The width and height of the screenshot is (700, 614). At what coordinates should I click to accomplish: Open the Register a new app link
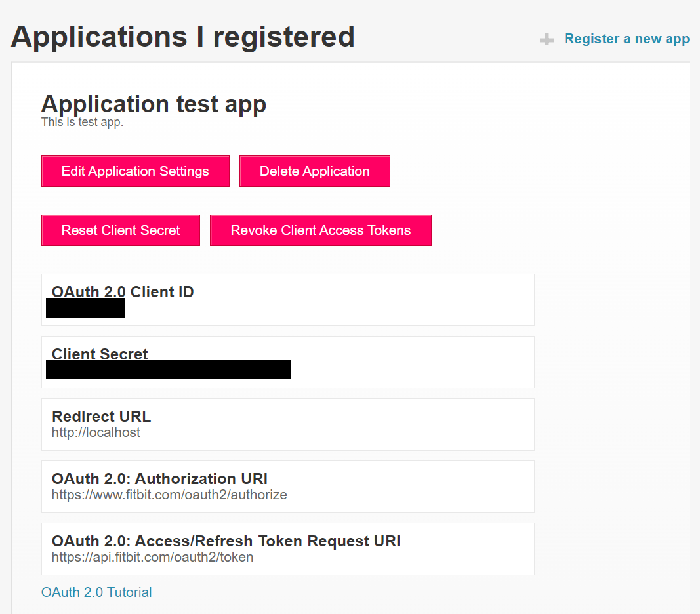pos(627,39)
